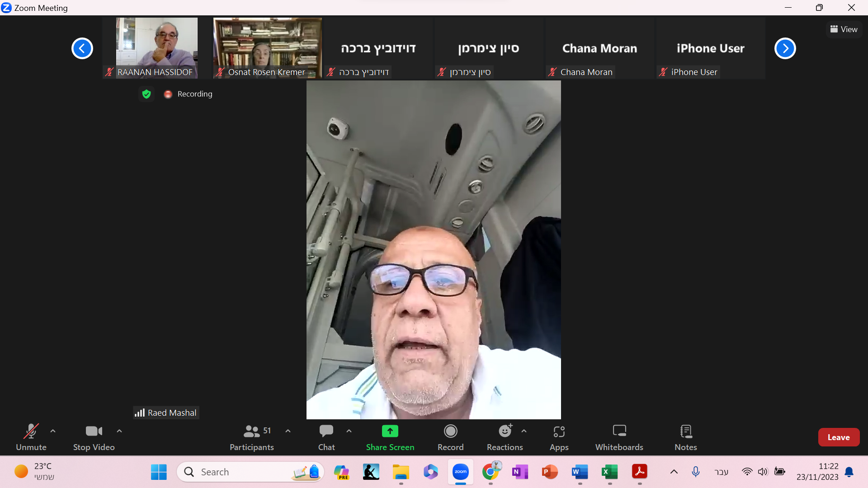Expand audio settings arrow next to Unmute

click(x=53, y=431)
